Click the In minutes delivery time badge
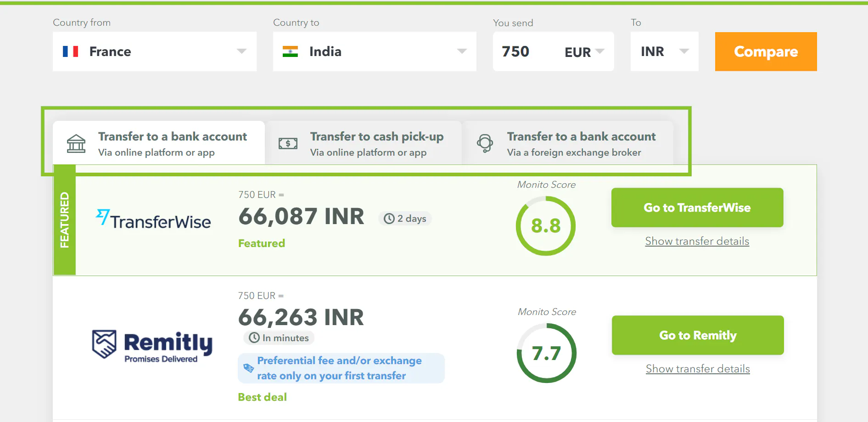Image resolution: width=868 pixels, height=422 pixels. pos(279,338)
